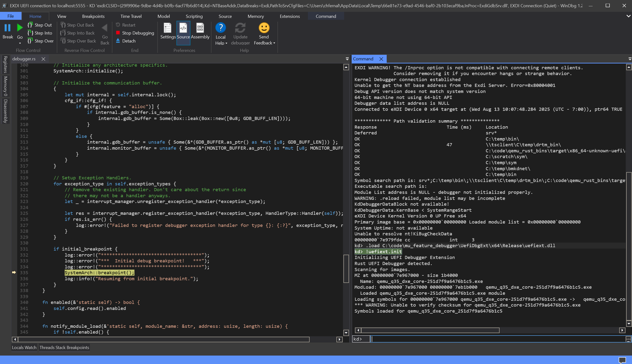The height and width of the screenshot is (364, 632).
Task: Switch to the Memory ribbon tab
Action: tap(255, 16)
